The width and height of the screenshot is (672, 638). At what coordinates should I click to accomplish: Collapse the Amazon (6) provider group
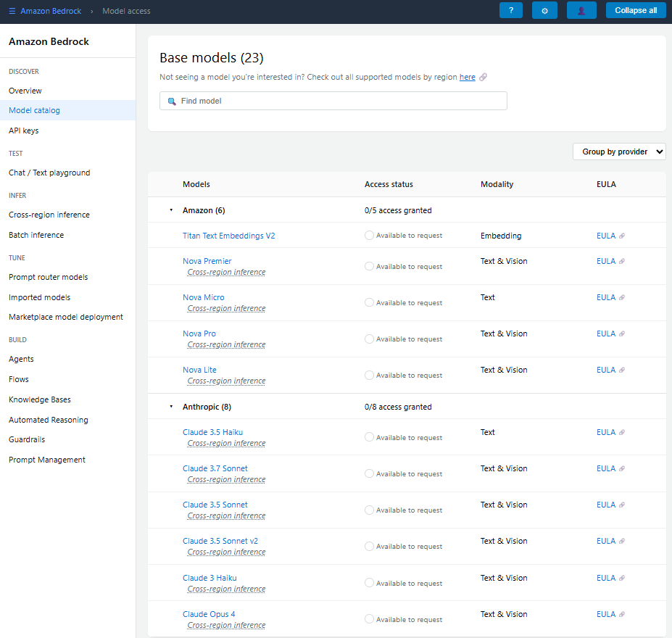[171, 210]
